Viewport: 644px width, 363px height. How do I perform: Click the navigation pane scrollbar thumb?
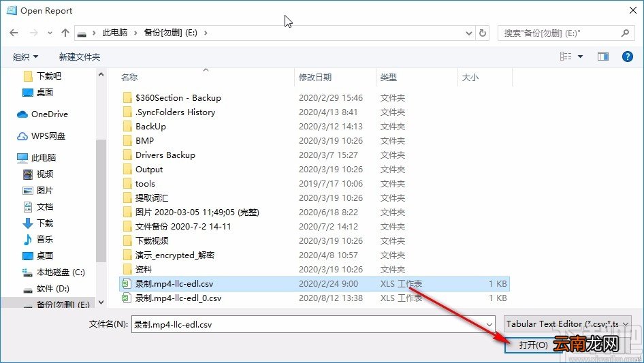click(101, 201)
